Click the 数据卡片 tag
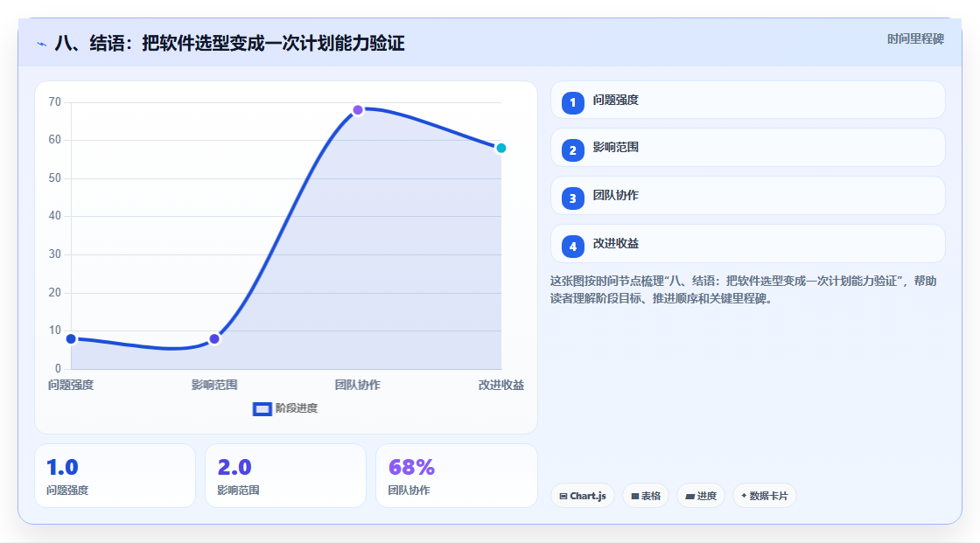 (x=765, y=496)
